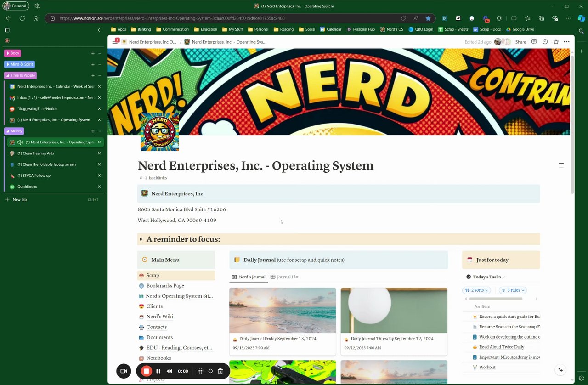
Task: Collapse the vertical tabs pane
Action: [99, 30]
